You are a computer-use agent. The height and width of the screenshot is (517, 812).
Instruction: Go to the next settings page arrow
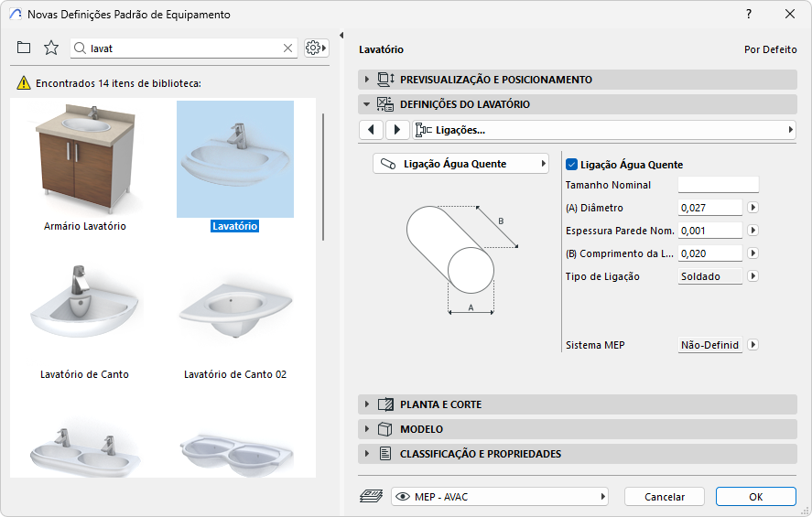coord(396,130)
